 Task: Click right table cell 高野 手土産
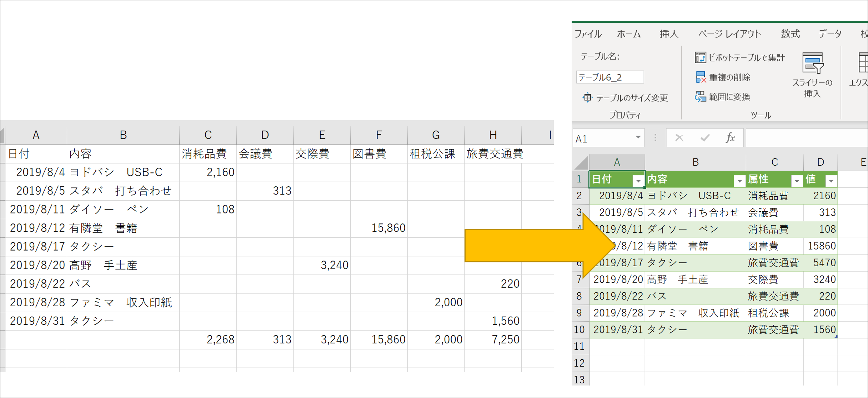click(696, 279)
